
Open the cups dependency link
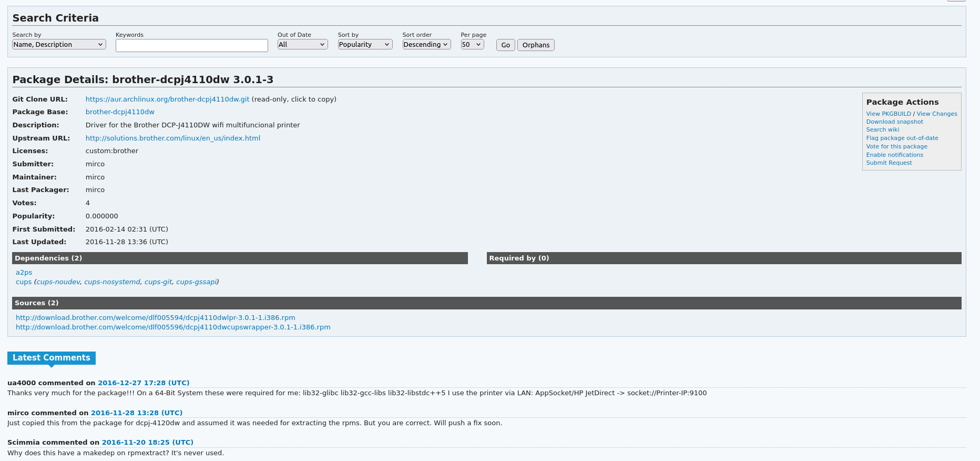24,282
